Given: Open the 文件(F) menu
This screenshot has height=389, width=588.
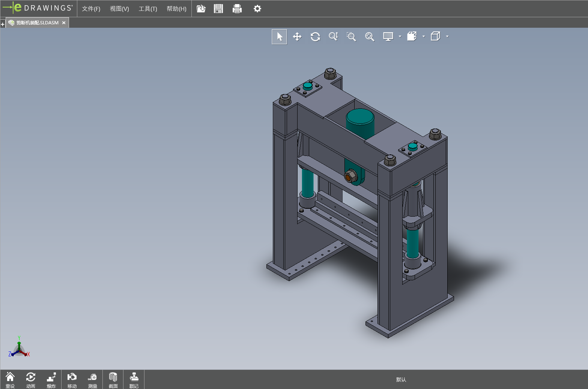Looking at the screenshot, I should click(91, 9).
